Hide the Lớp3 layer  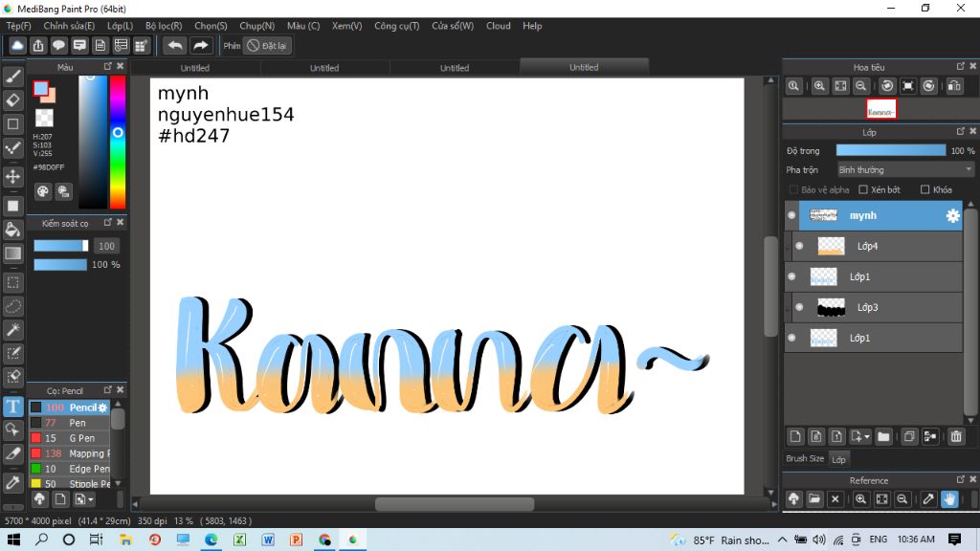click(x=799, y=307)
